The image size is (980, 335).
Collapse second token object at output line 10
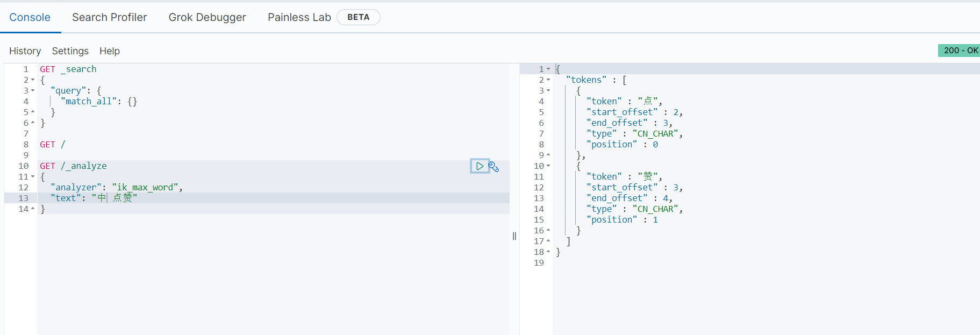click(548, 166)
